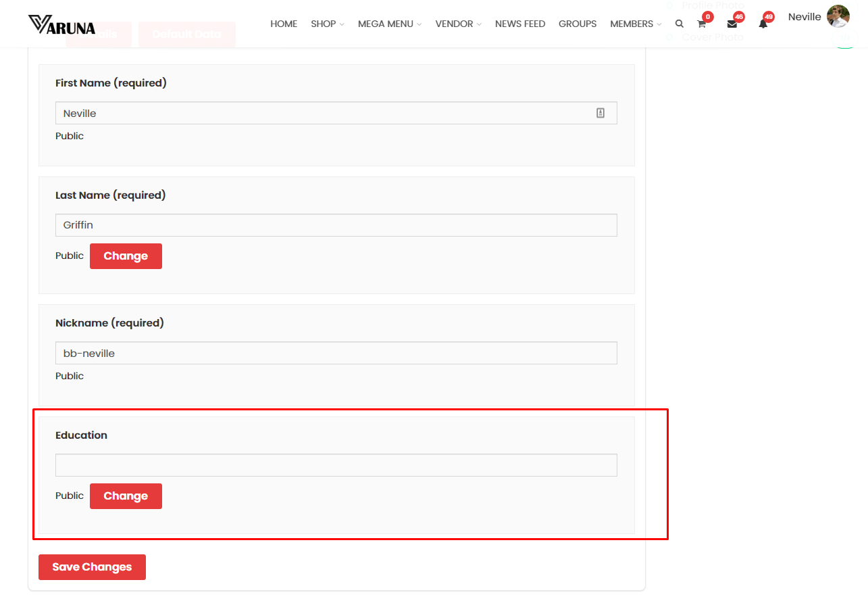Focus the empty Education input field
This screenshot has width=868, height=601.
point(336,465)
